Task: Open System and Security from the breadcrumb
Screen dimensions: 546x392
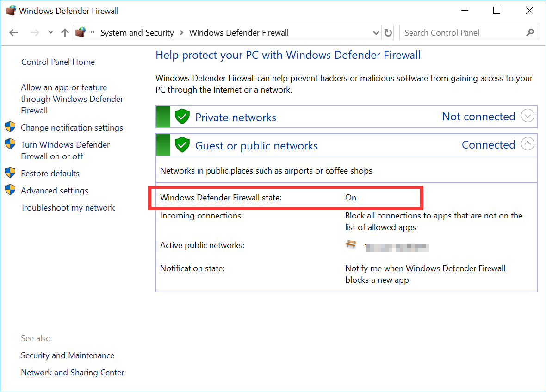Action: [x=137, y=32]
